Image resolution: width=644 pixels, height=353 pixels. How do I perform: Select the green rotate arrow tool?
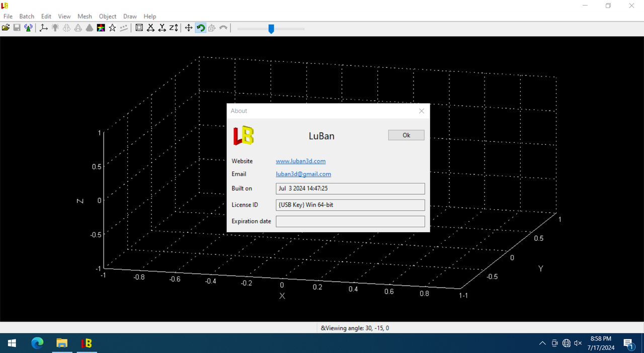coord(200,28)
